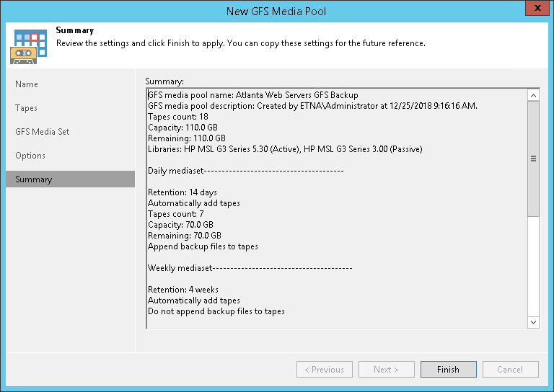Image resolution: width=554 pixels, height=392 pixels.
Task: Select the Options wizard step
Action: pyautogui.click(x=30, y=156)
